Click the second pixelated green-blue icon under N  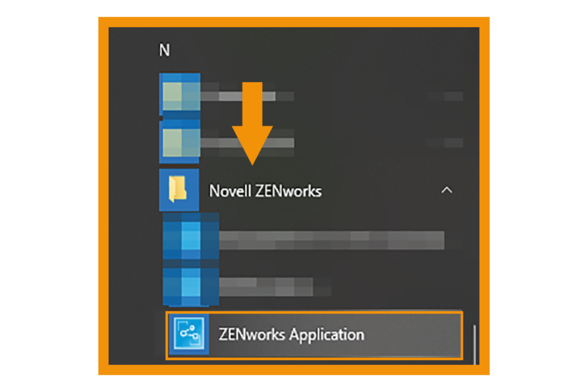180,142
